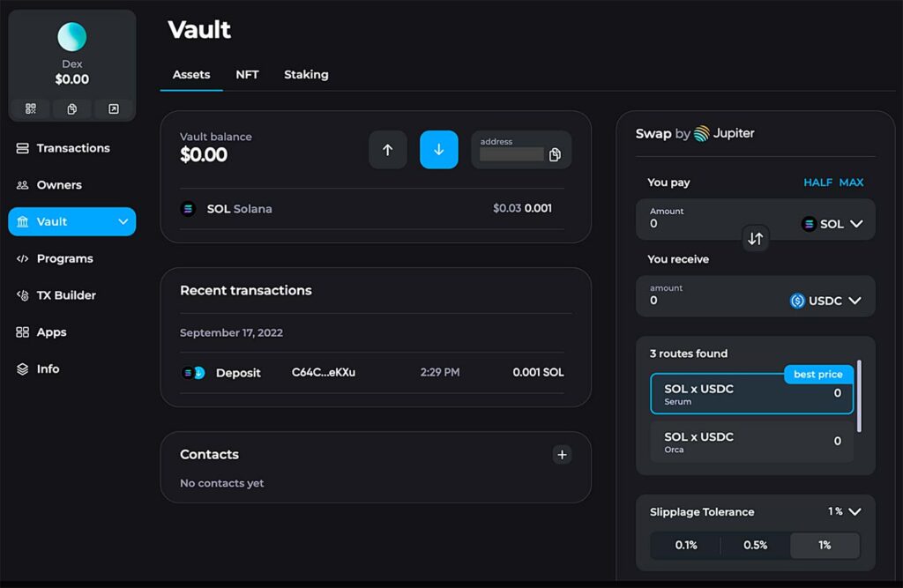903x588 pixels.
Task: Click the HALF amount link
Action: [817, 182]
